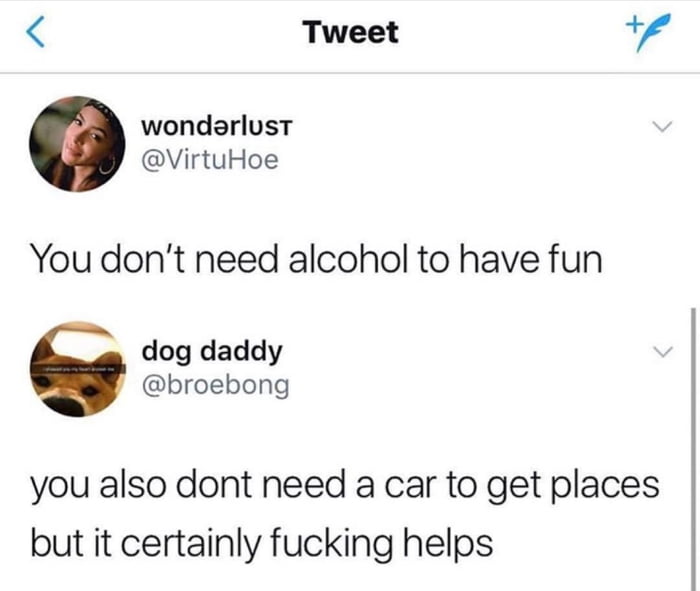The image size is (700, 591).
Task: Visit the @VirtuHoe handle
Action: click(x=210, y=160)
